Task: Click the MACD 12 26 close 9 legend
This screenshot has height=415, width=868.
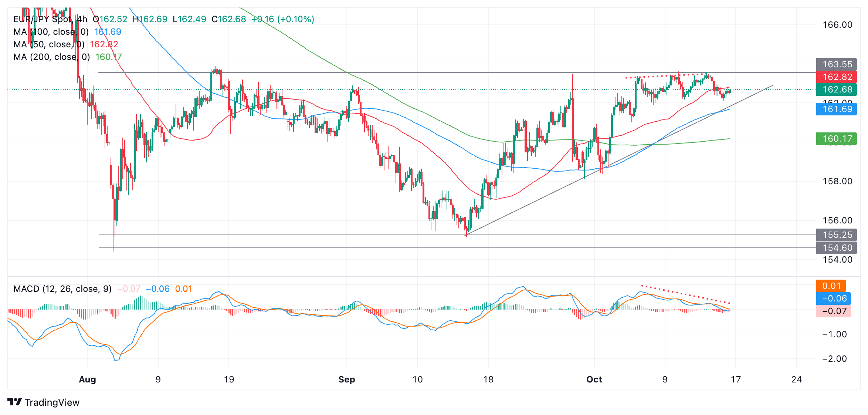Action: [62, 289]
